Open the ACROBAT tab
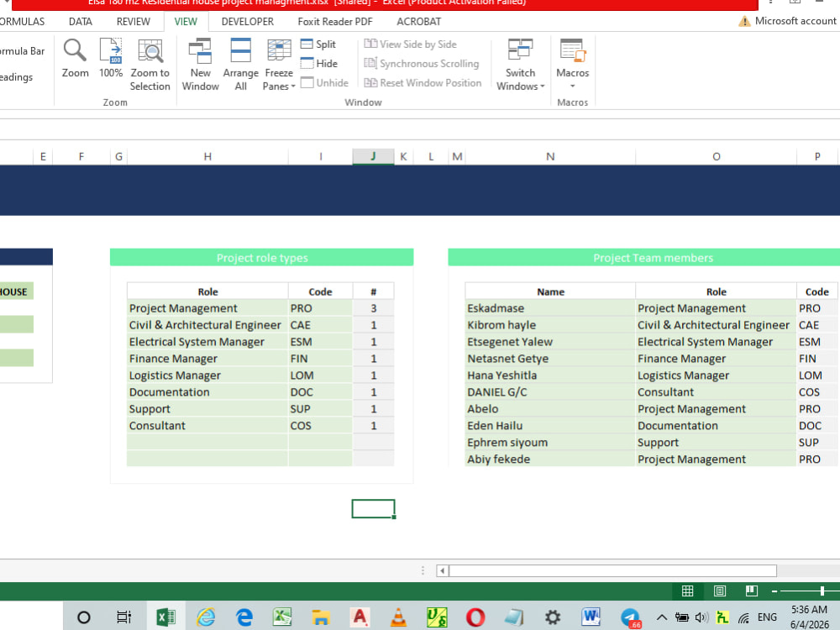Viewport: 840px width, 630px height. pyautogui.click(x=419, y=22)
